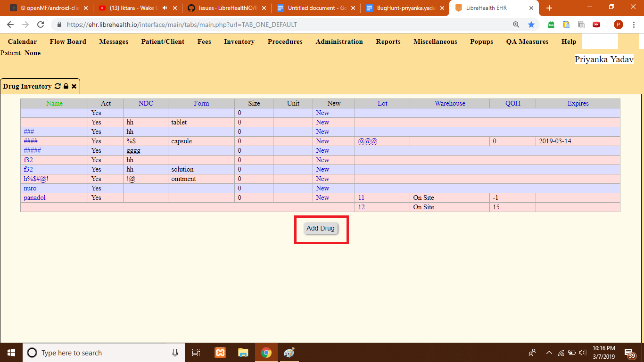The image size is (644, 362).
Task: Open Messages menu
Action: click(x=114, y=41)
